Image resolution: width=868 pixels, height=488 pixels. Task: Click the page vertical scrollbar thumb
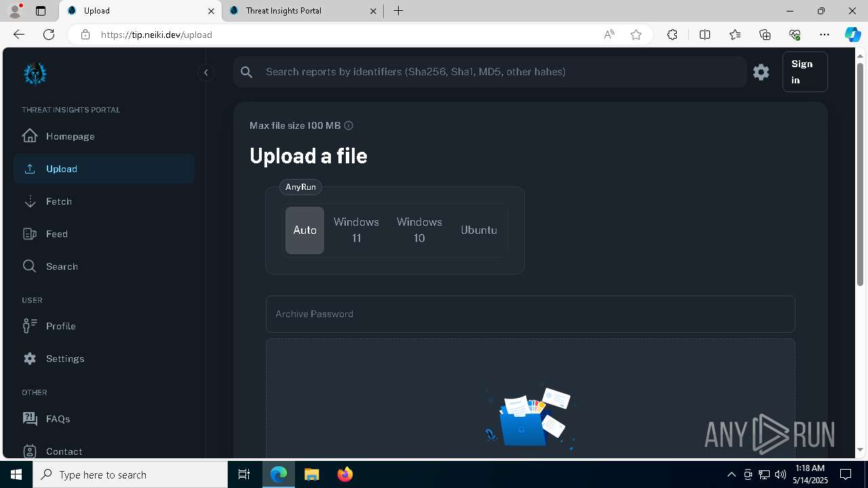861,174
